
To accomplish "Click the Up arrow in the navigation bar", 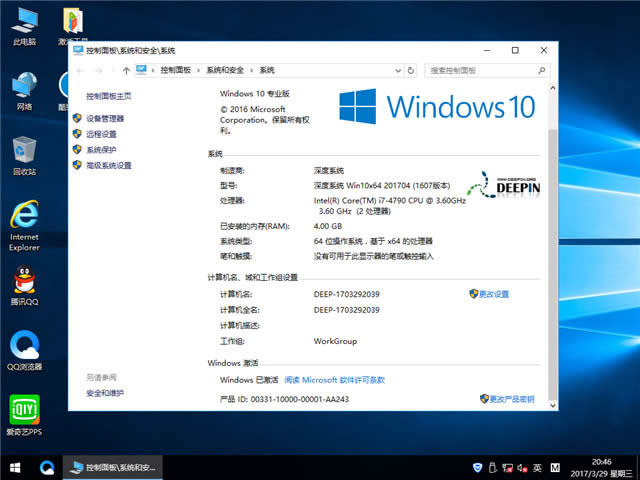I will point(126,70).
